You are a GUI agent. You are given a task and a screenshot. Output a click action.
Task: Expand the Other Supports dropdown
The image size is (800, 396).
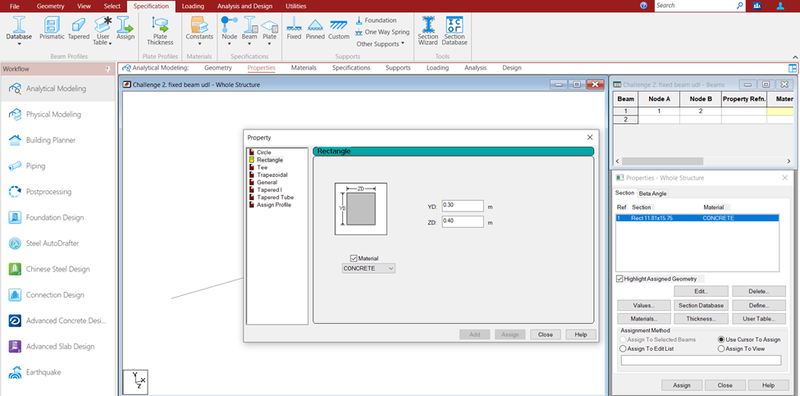(380, 44)
